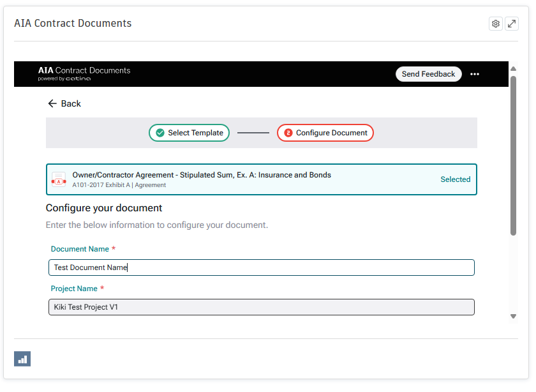Click the 'AIA Contract Documents' panel title

pyautogui.click(x=73, y=23)
